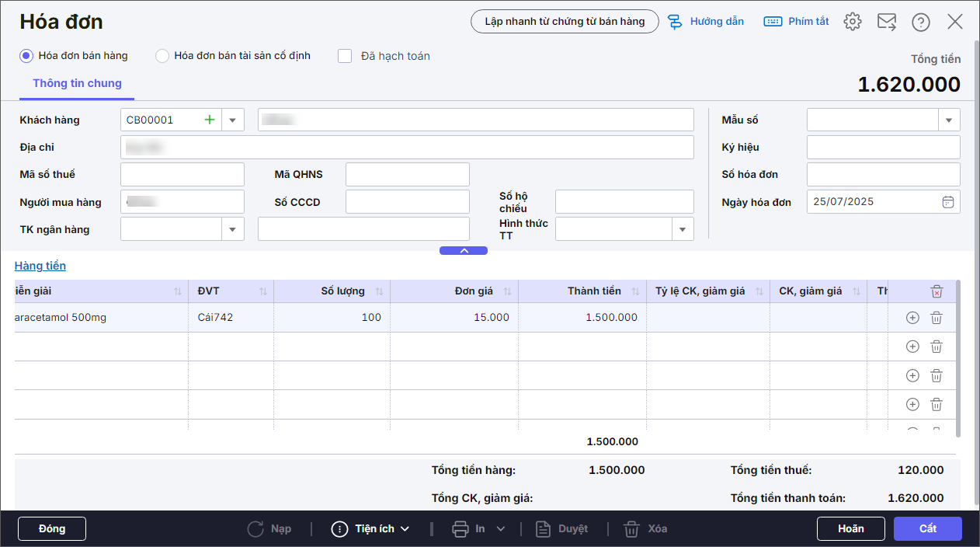This screenshot has width=980, height=547.
Task: Click Lập nhanh từ chứng từ bán hàng
Action: click(565, 22)
